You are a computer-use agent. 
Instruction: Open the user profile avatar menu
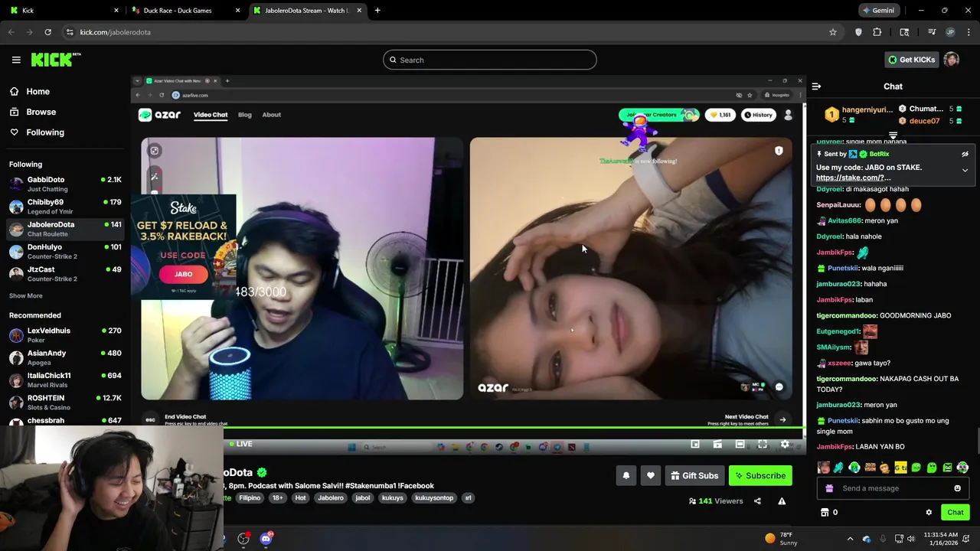click(951, 60)
